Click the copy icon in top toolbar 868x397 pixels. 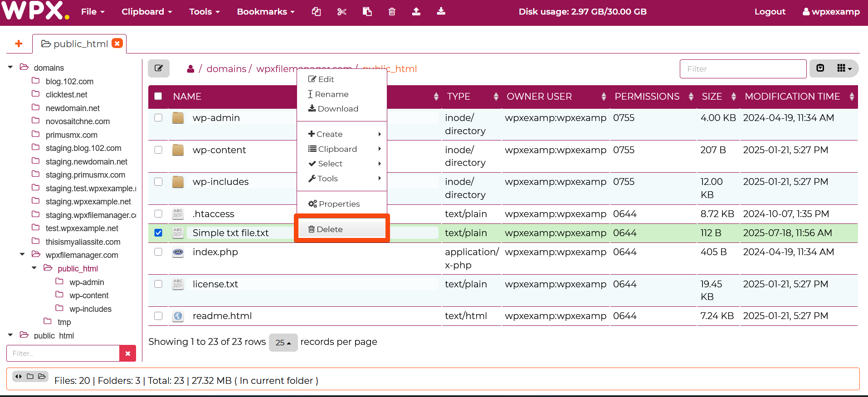[317, 12]
